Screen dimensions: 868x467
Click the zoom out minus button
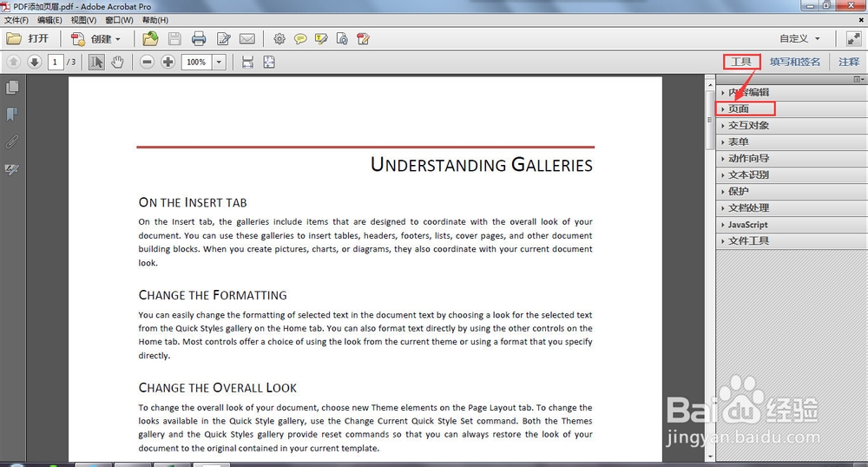tap(147, 62)
